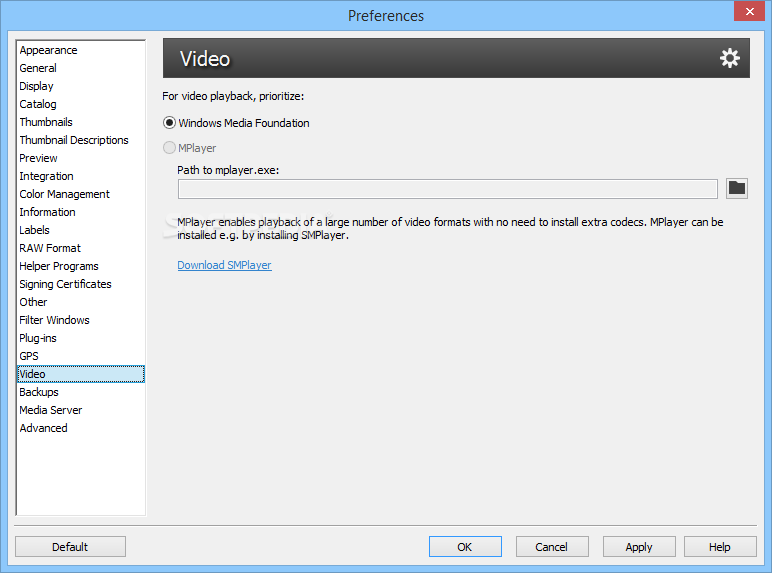This screenshot has height=573, width=772.
Task: Select the GPS category
Action: 81,356
